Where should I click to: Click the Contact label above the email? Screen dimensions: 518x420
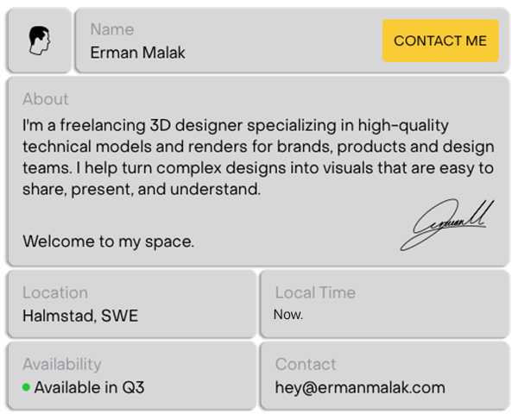tap(306, 364)
